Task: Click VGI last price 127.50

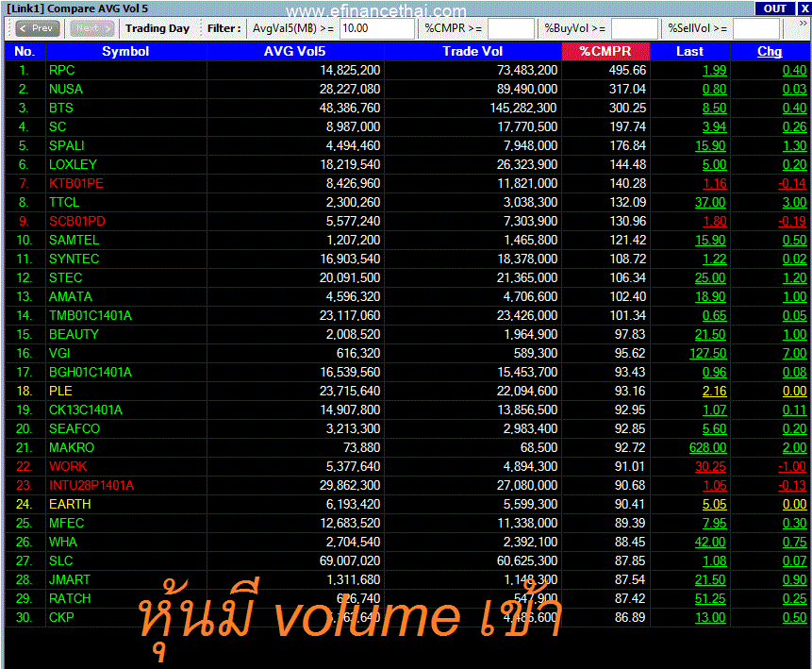Action: [708, 354]
